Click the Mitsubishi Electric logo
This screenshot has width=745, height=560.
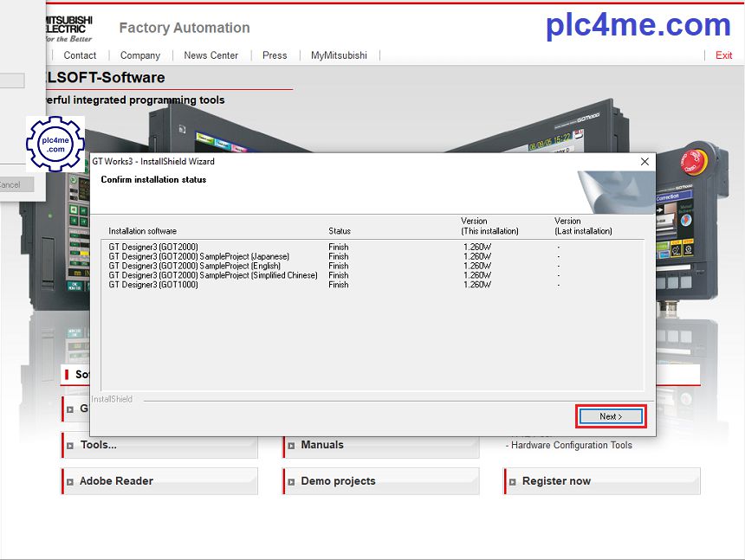[x=68, y=28]
